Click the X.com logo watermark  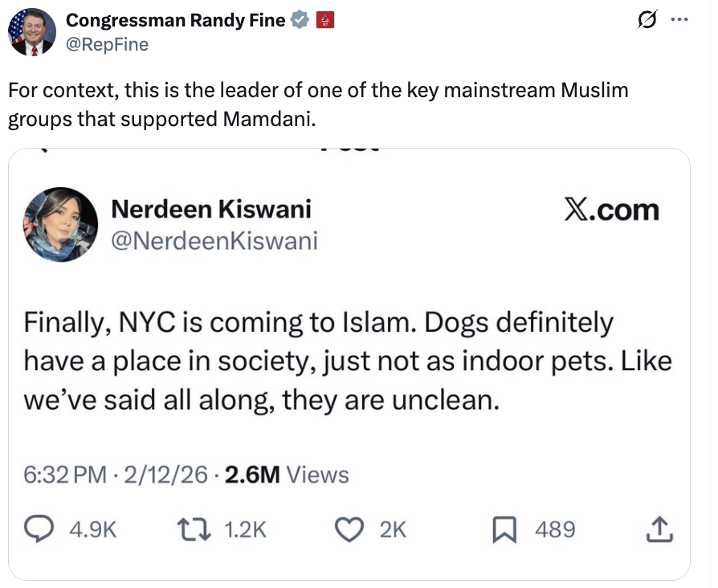(x=611, y=210)
